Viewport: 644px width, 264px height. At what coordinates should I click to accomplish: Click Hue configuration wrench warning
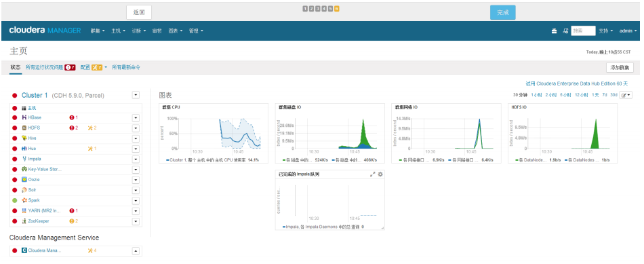92,149
